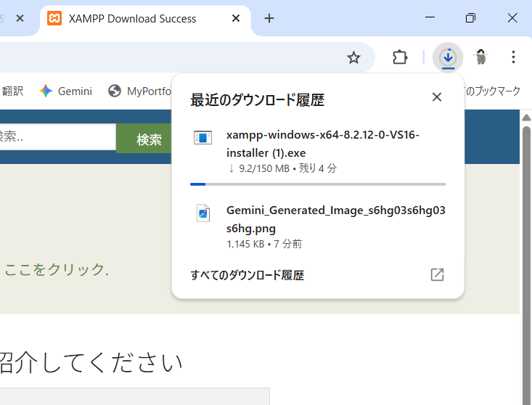
Task: Open the Extensions puzzle icon
Action: 400,57
